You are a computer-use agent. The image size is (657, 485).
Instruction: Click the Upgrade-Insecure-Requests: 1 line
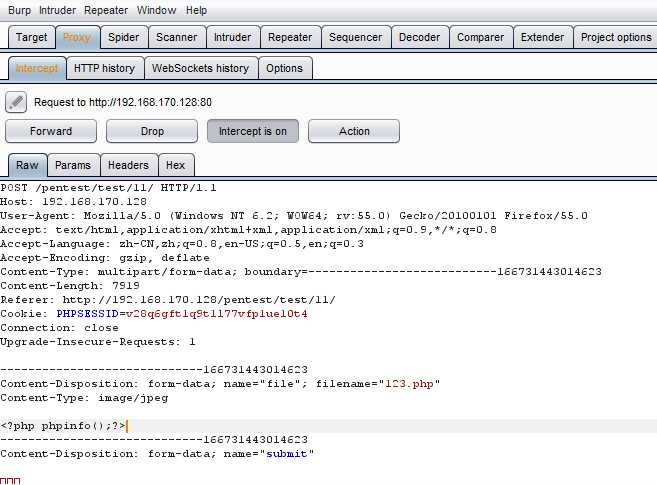tap(98, 342)
